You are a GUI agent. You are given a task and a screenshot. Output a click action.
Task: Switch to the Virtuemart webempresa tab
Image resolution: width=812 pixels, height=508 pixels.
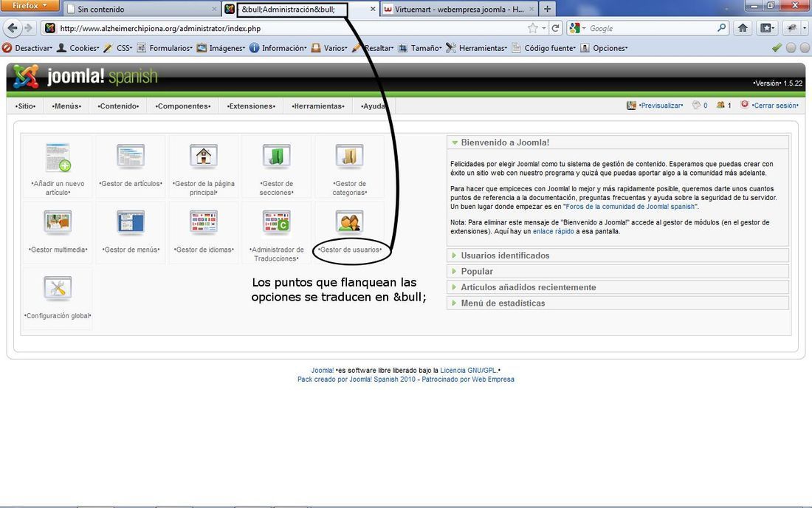tap(459, 9)
